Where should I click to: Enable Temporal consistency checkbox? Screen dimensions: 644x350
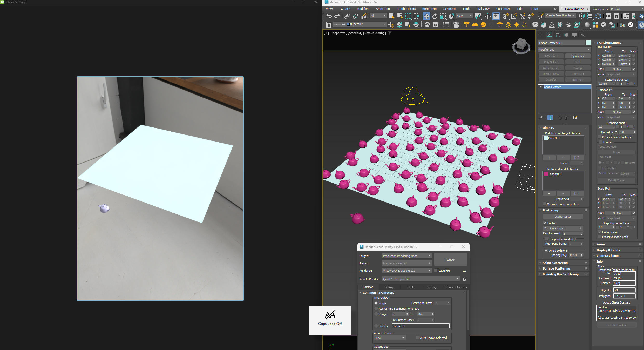click(x=546, y=239)
